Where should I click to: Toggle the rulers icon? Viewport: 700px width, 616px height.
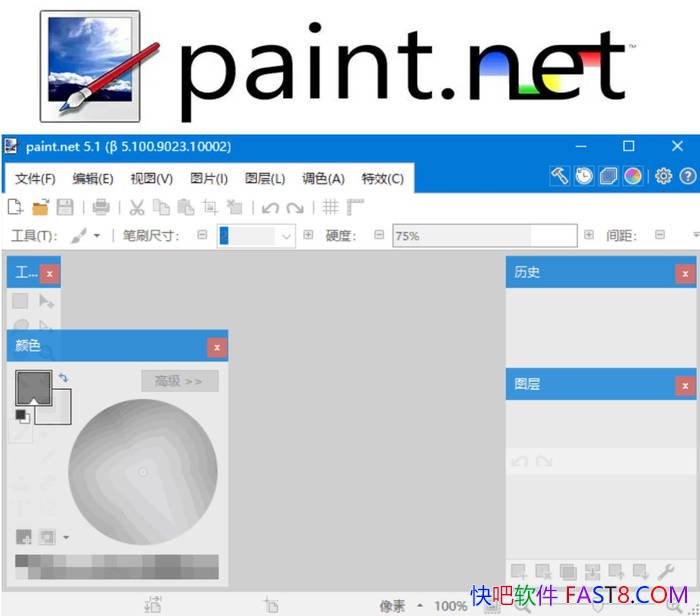coord(355,207)
